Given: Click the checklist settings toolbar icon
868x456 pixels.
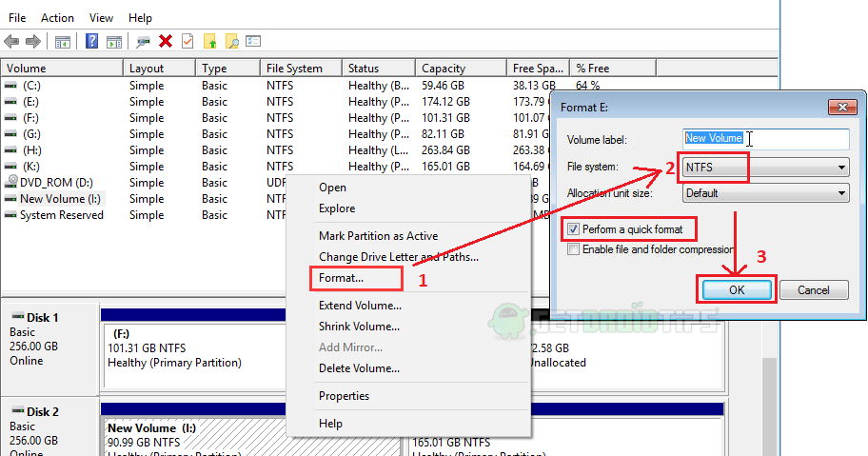Looking at the screenshot, I should (x=253, y=41).
